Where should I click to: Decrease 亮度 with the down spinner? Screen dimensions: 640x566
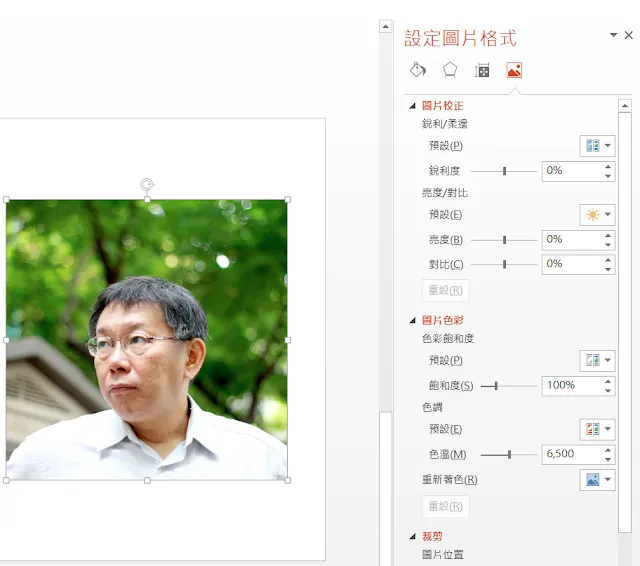click(608, 245)
